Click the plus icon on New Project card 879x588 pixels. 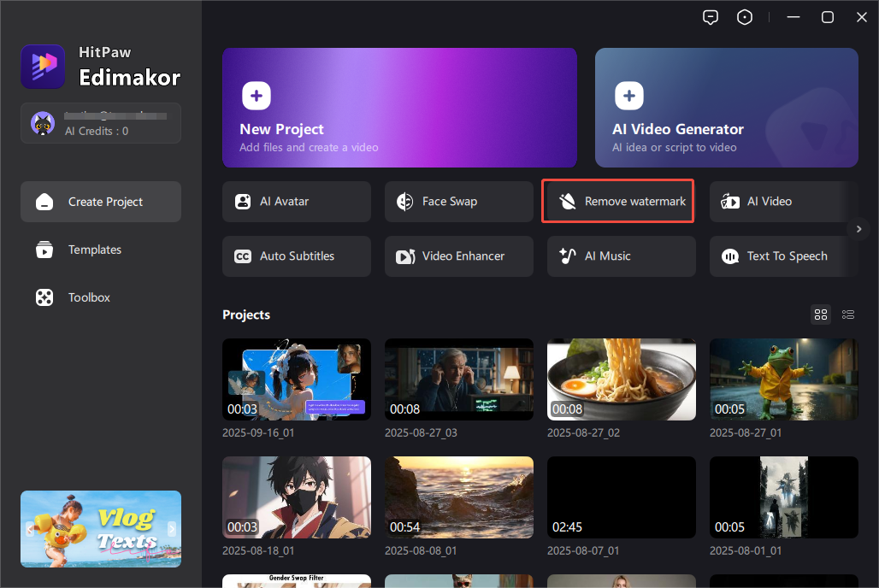pos(257,96)
